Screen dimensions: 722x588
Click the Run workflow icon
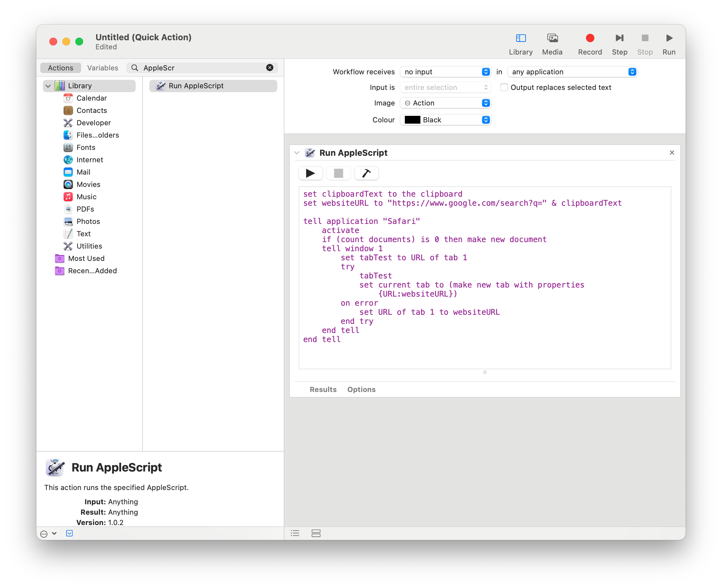[x=668, y=38]
